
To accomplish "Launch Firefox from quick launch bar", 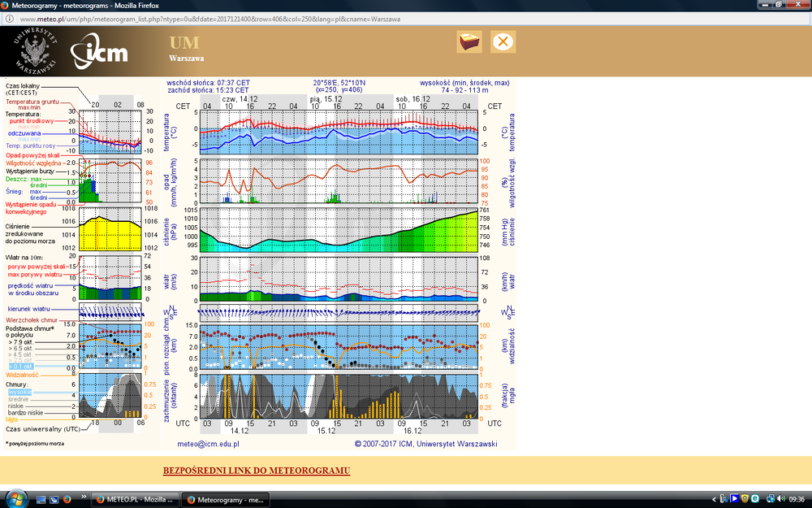I will [x=67, y=499].
